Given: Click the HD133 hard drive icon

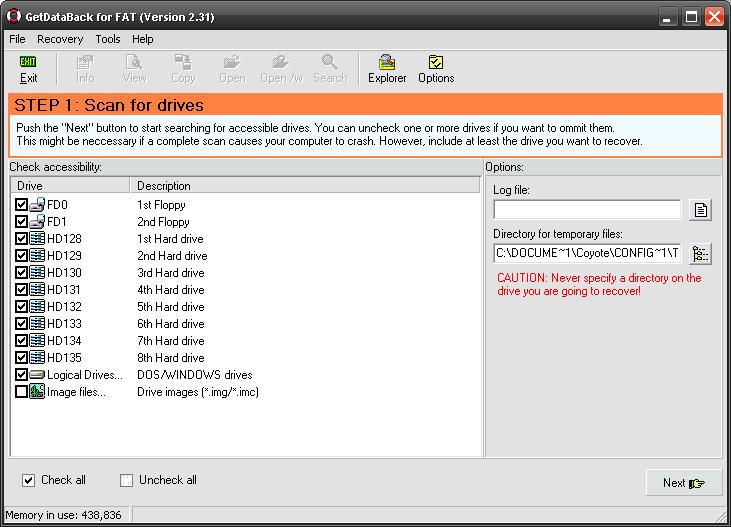Looking at the screenshot, I should pos(37,323).
